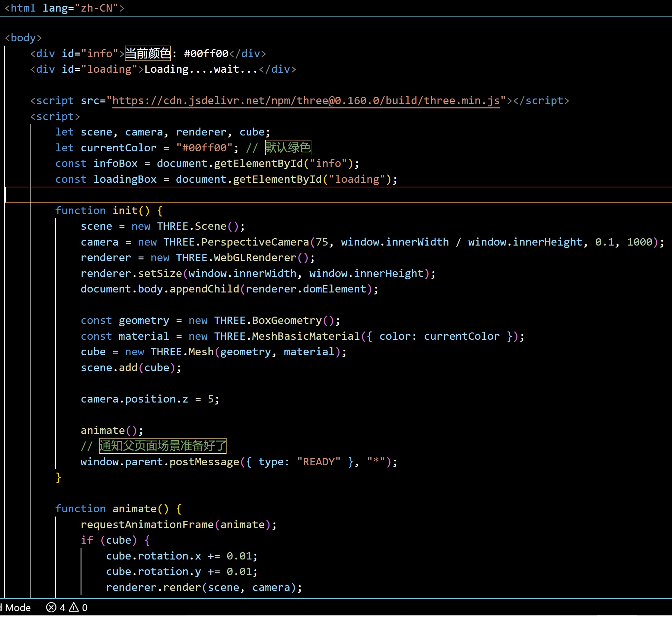672x617 pixels.
Task: Click the init function name
Action: pyautogui.click(x=125, y=211)
